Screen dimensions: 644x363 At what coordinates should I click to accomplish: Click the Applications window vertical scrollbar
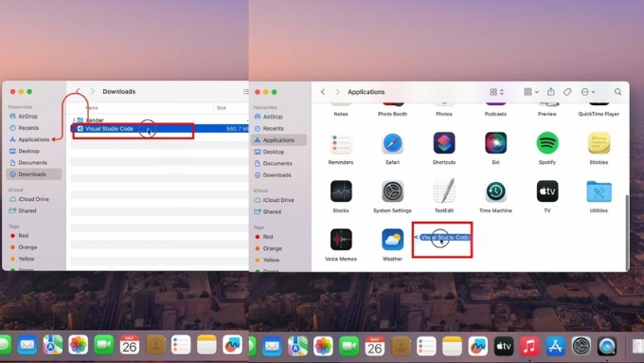(x=627, y=232)
